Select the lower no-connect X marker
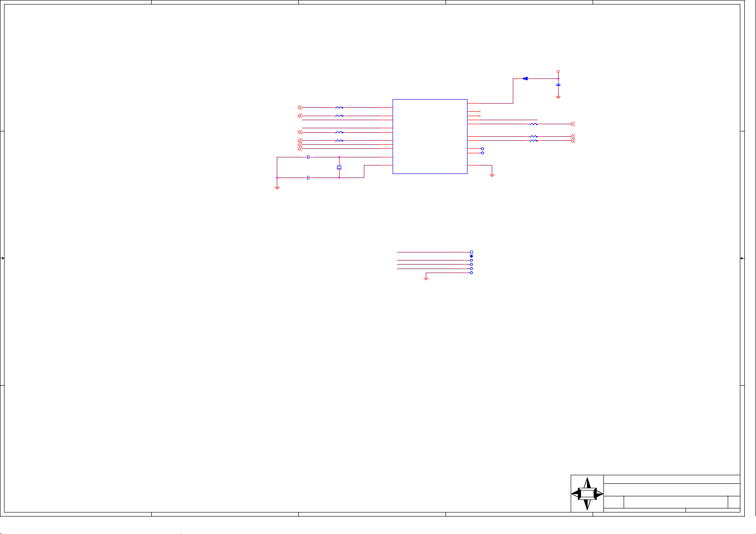This screenshot has height=534, width=756. pyautogui.click(x=480, y=116)
